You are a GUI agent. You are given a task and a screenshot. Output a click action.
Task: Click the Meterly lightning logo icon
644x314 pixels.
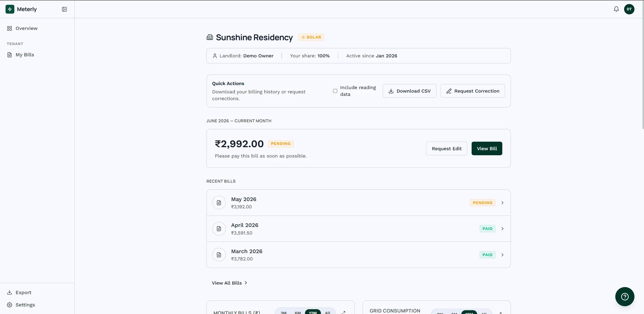pos(10,9)
